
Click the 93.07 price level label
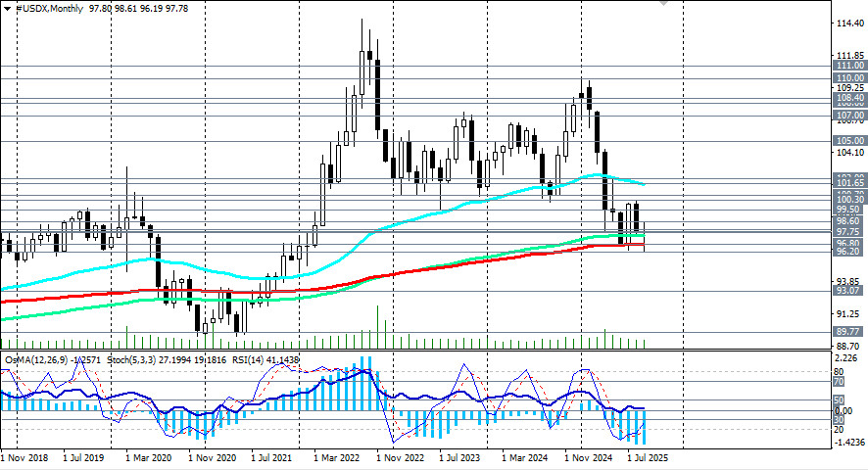(x=848, y=291)
